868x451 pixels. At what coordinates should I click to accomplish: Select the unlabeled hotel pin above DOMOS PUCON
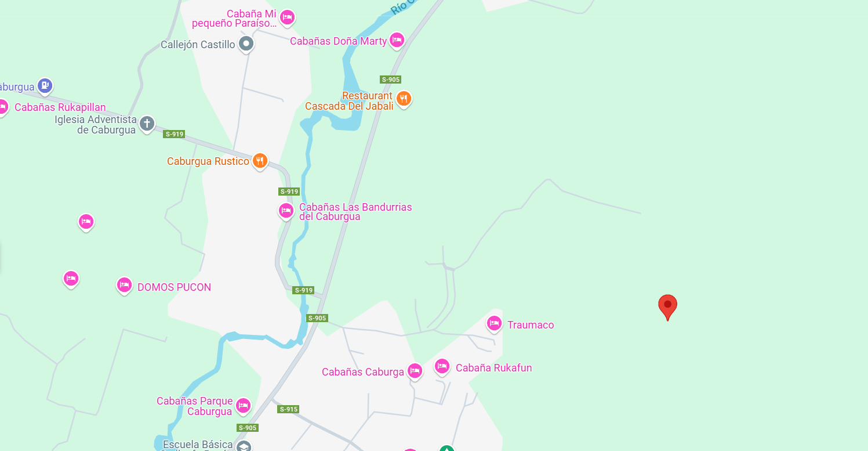point(86,222)
